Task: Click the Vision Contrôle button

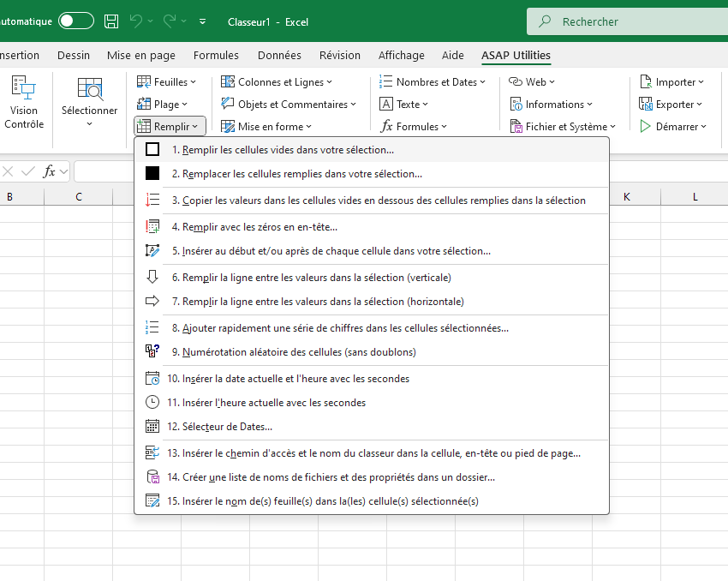Action: [x=24, y=102]
